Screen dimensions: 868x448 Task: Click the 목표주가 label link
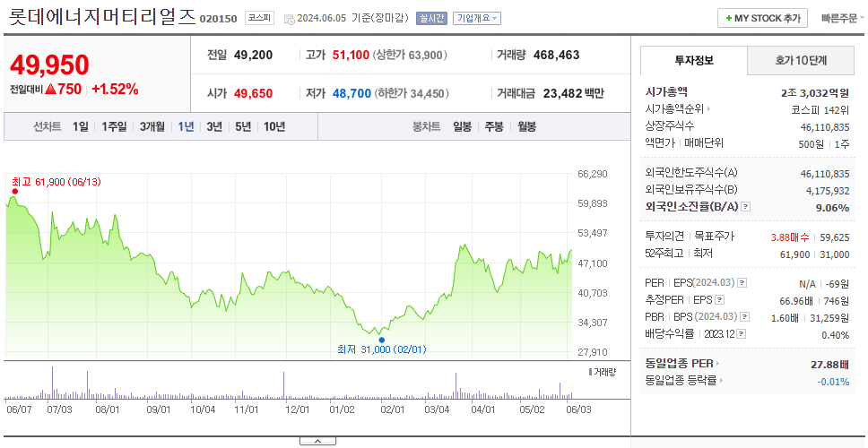(x=714, y=237)
